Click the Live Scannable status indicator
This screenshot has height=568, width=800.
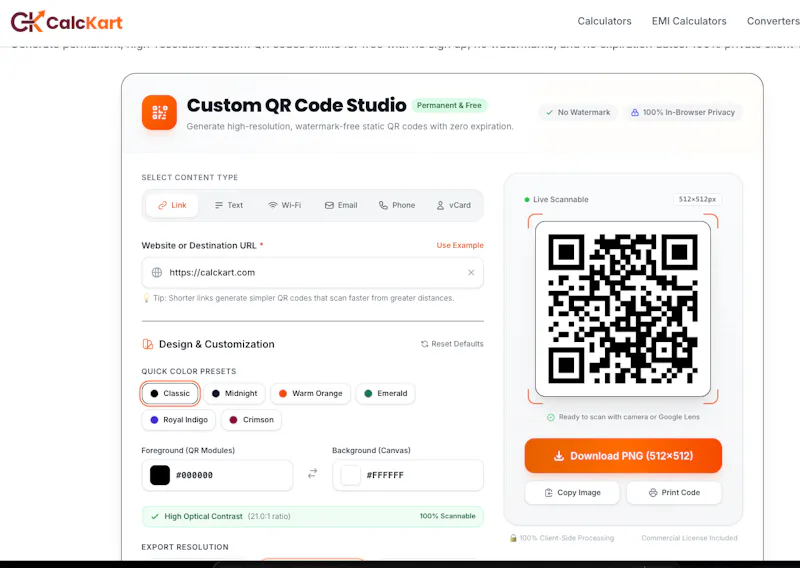point(556,200)
